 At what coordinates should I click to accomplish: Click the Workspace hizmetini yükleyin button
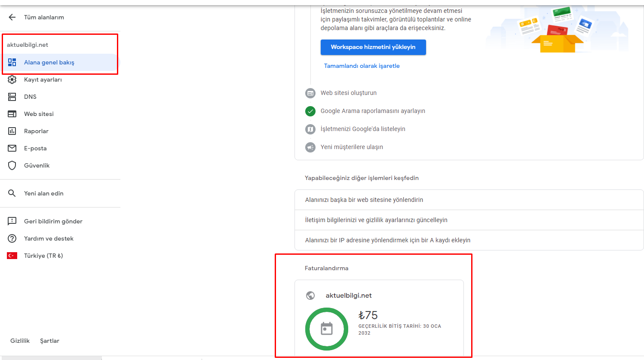pos(373,47)
